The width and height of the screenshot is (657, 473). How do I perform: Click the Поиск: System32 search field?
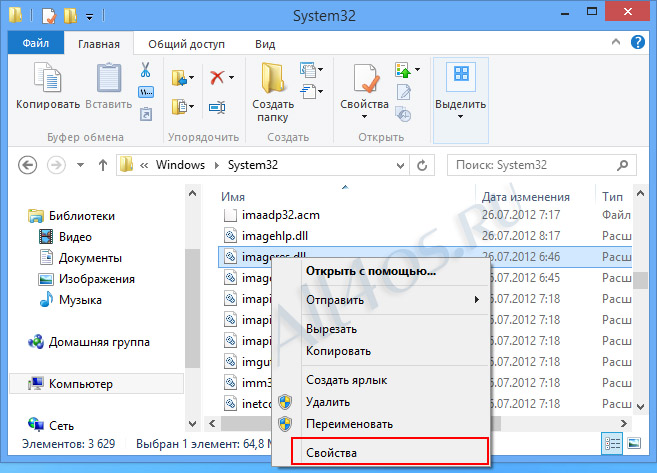click(542, 165)
